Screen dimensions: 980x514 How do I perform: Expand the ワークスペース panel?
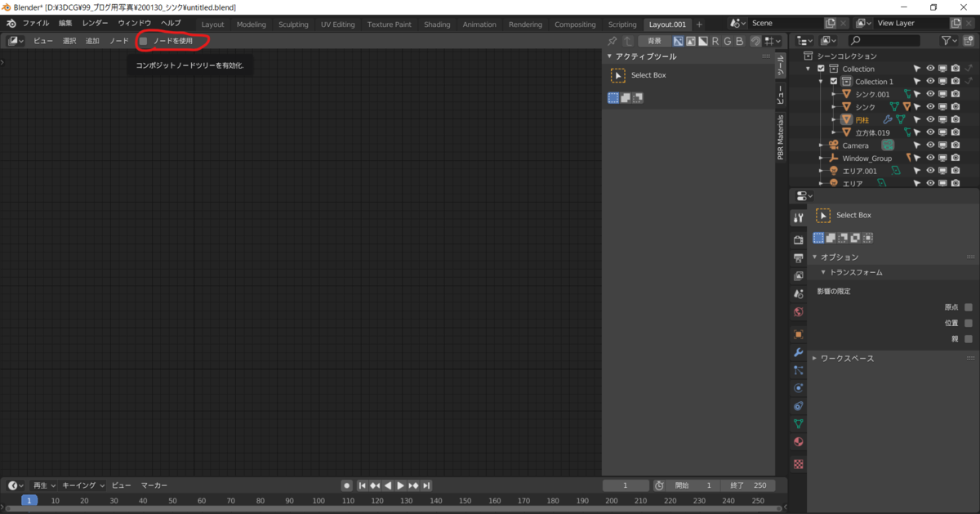[x=814, y=358]
